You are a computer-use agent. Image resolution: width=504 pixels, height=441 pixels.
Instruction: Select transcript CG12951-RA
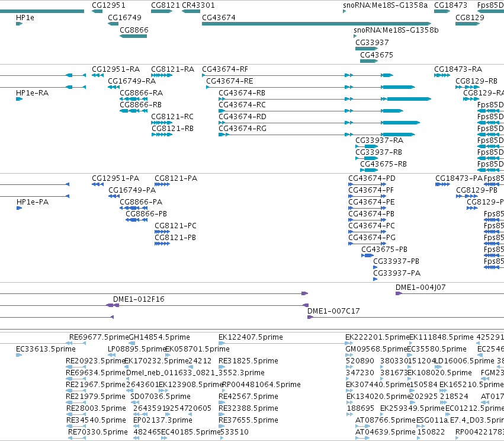point(98,75)
